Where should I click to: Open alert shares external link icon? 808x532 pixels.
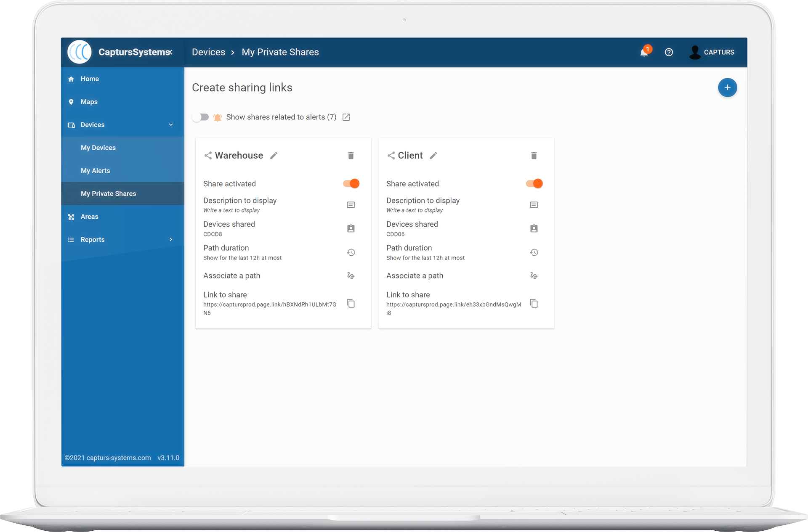click(346, 117)
